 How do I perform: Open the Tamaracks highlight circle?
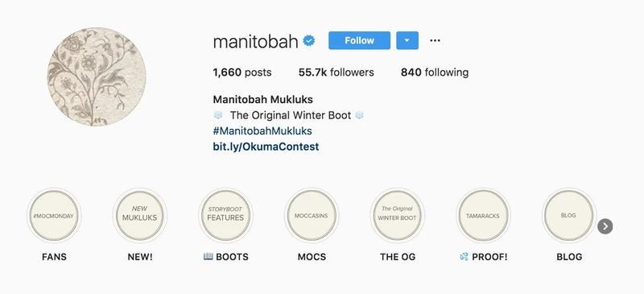click(484, 215)
